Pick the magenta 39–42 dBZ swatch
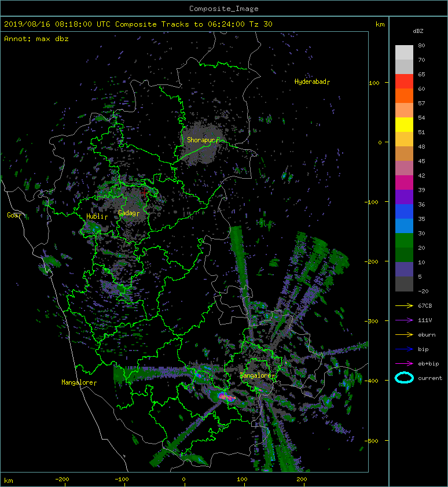This screenshot has width=448, height=487. click(404, 183)
